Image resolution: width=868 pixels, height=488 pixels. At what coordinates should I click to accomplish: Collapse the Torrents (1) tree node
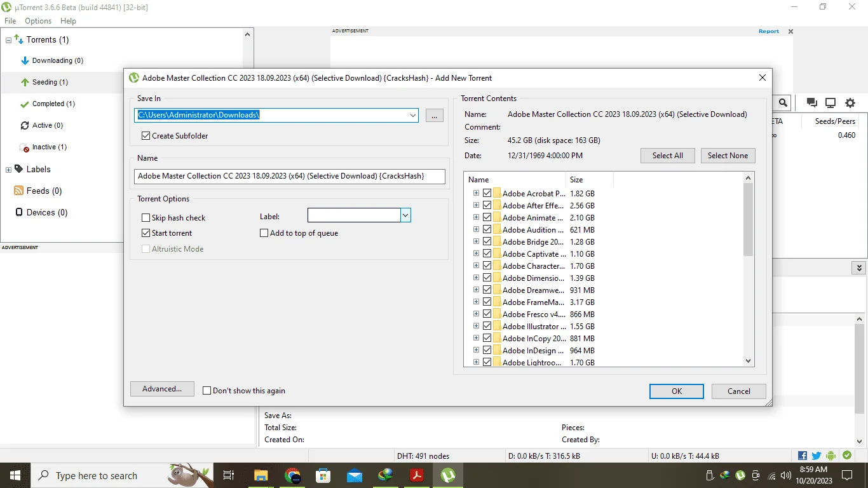click(9, 40)
